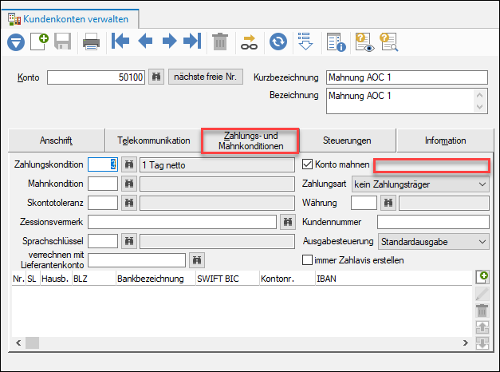Screen dimensions: 500x372
Task: Click the Kontonr. column header
Action: click(x=287, y=279)
